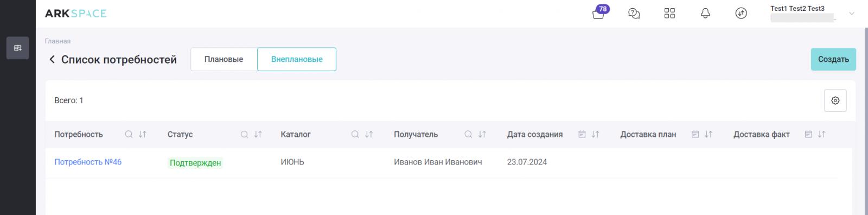Select the Внеплановые tab

pos(297,59)
